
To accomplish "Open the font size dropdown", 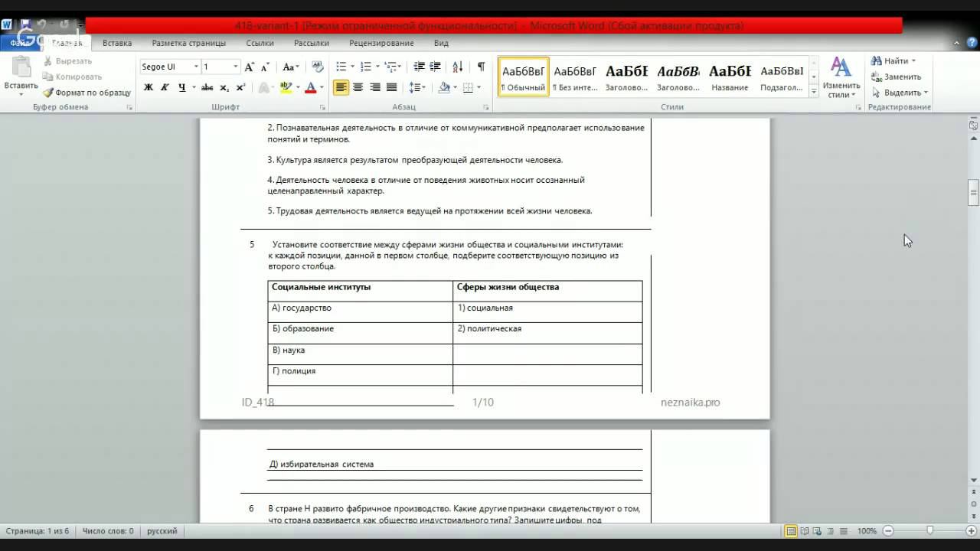I will [236, 67].
